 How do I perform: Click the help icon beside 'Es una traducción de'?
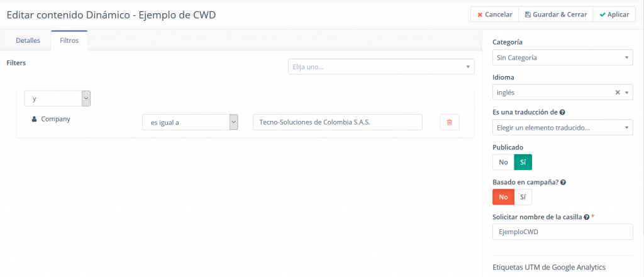[562, 112]
